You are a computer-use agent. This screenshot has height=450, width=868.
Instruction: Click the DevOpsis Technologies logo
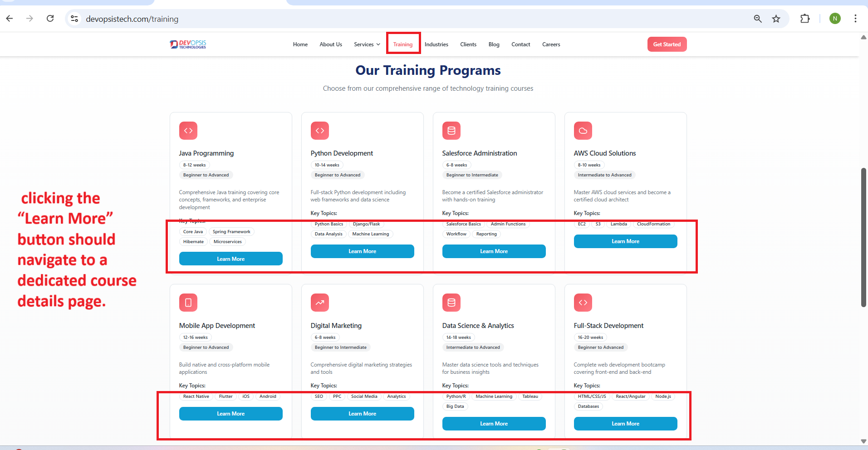tap(188, 44)
